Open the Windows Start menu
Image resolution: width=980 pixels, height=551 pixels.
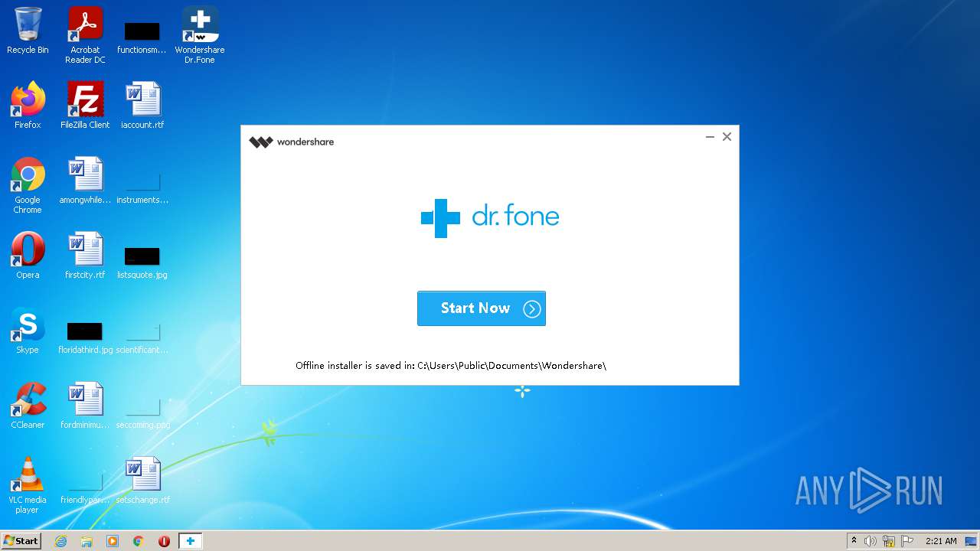(21, 540)
